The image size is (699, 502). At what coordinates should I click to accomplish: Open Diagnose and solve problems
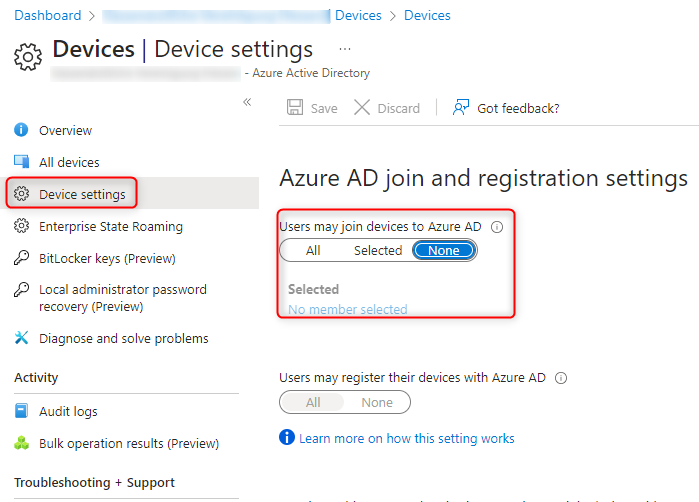pos(123,338)
